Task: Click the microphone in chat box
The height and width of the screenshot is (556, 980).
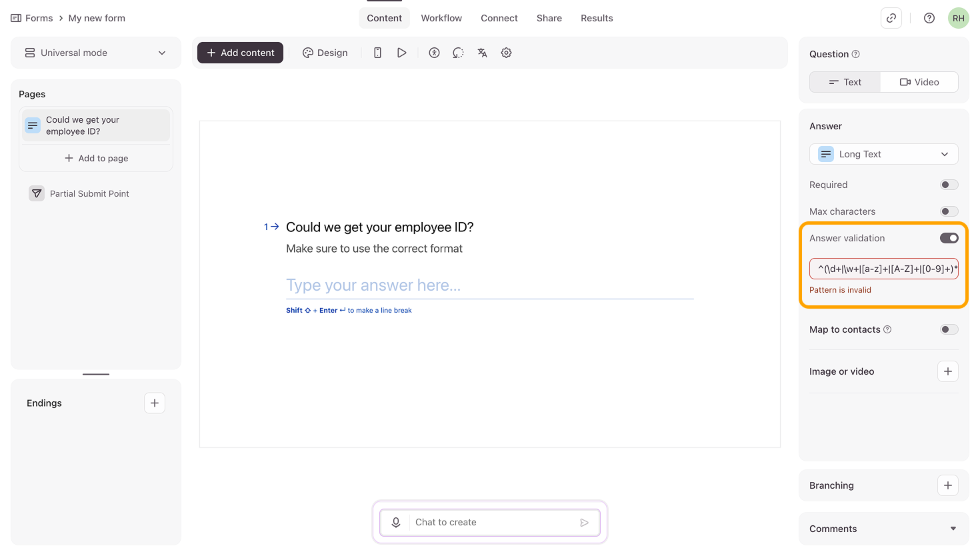Action: pyautogui.click(x=396, y=522)
